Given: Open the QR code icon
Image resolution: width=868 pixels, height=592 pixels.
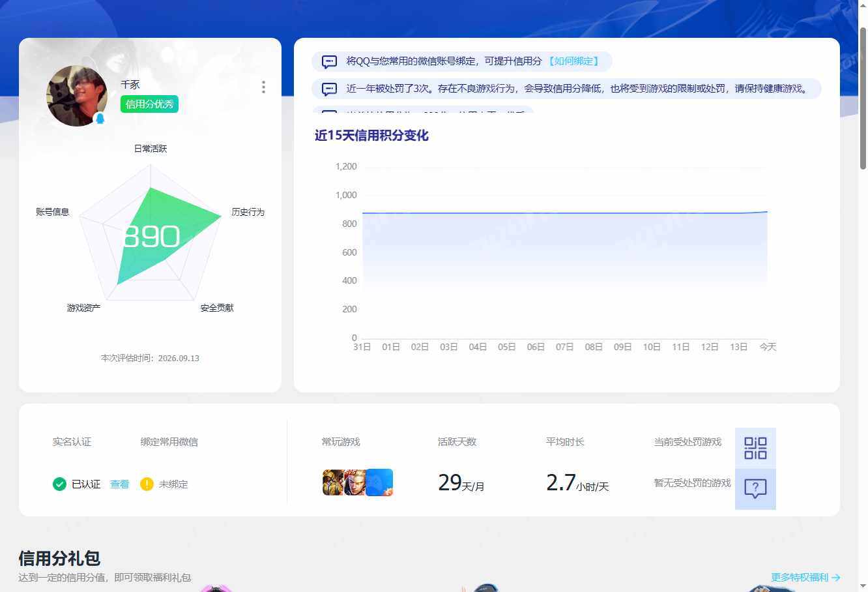Looking at the screenshot, I should point(755,448).
